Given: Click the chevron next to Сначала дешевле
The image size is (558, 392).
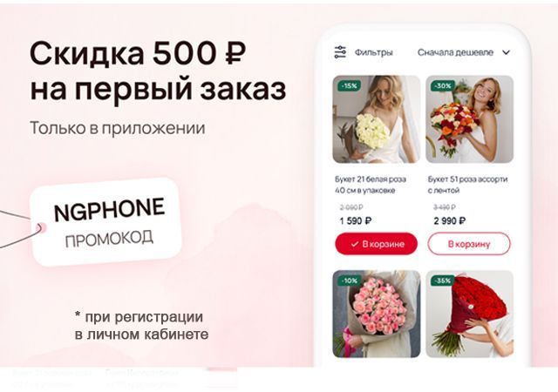Looking at the screenshot, I should 506,52.
